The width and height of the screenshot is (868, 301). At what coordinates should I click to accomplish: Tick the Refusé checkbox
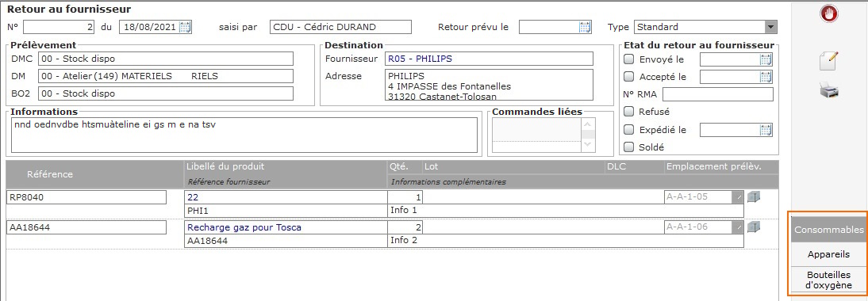point(629,112)
